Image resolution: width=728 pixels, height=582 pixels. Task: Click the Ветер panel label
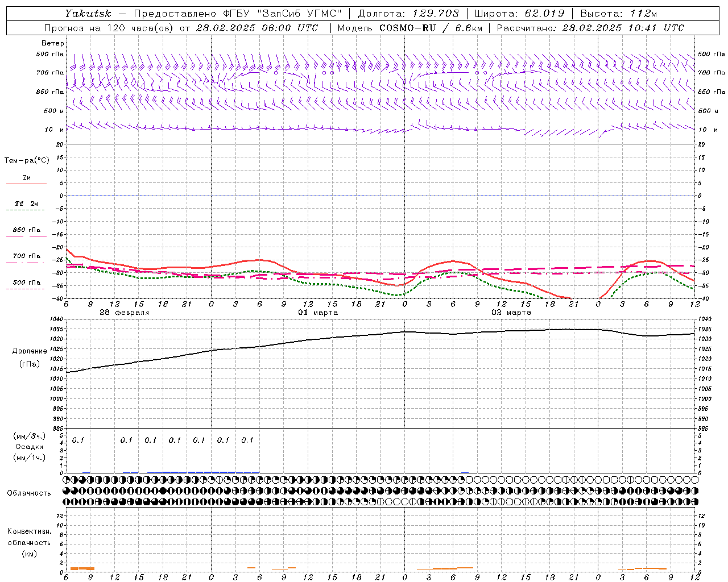coord(53,43)
